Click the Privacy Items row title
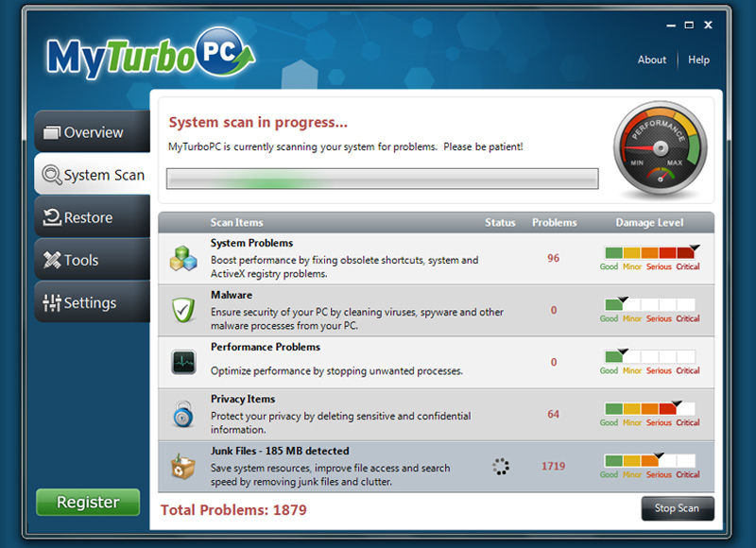 (x=243, y=399)
